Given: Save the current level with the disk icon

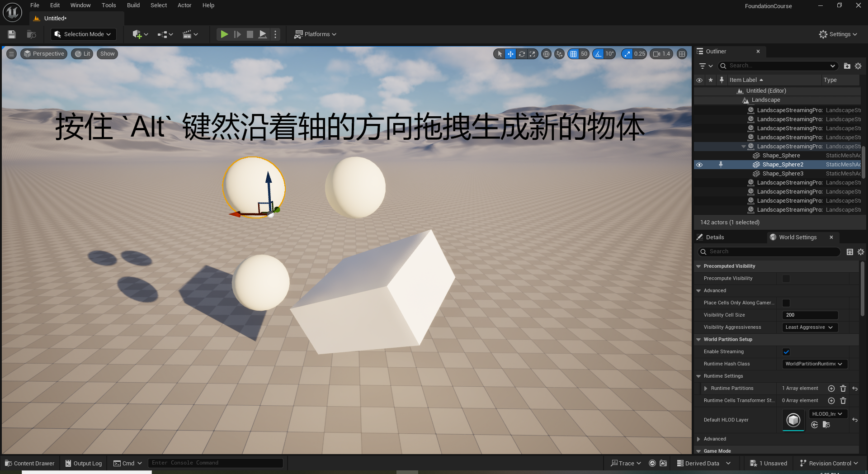Looking at the screenshot, I should (12, 34).
